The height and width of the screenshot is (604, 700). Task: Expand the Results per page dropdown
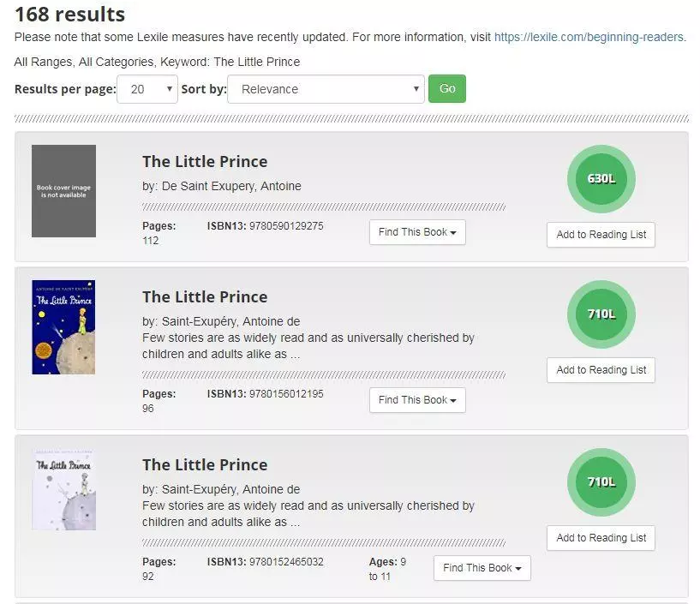(147, 89)
